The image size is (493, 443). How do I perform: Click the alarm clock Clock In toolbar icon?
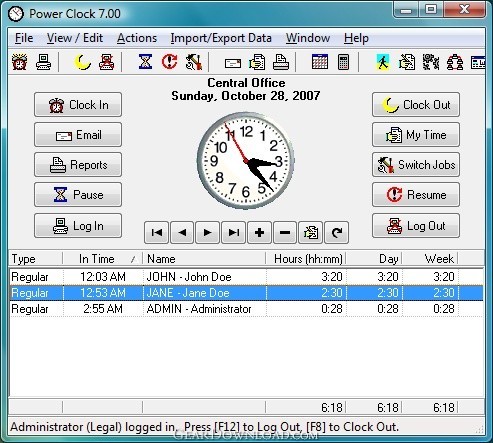[19, 62]
